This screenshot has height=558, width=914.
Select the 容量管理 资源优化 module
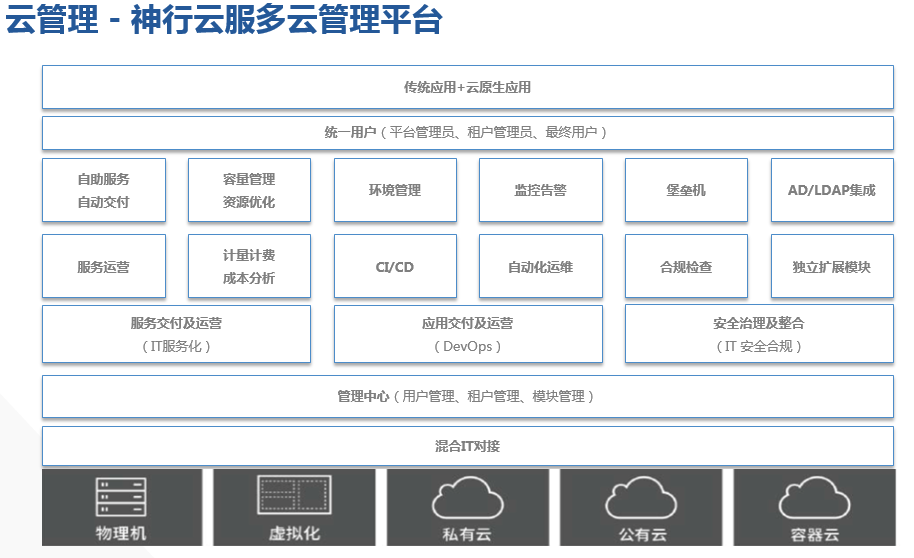249,190
